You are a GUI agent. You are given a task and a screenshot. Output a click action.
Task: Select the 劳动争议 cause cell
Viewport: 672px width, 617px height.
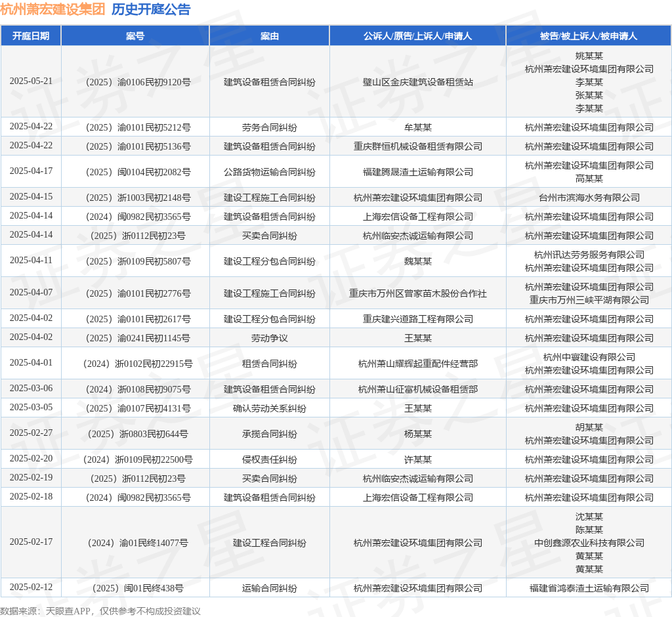point(269,338)
